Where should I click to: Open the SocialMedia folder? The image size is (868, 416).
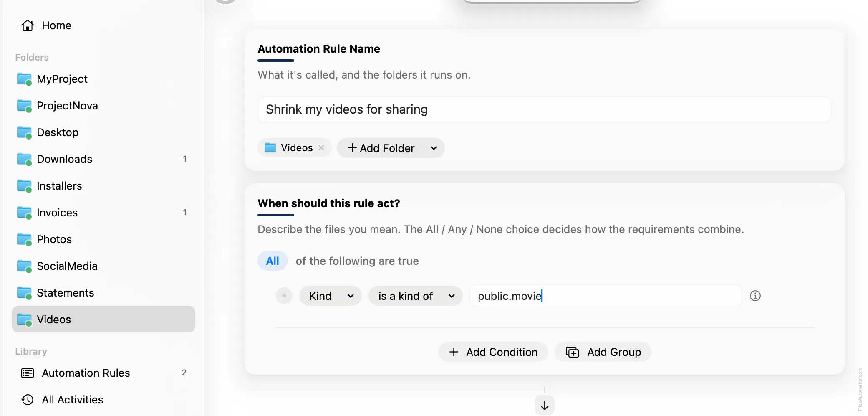click(103, 266)
